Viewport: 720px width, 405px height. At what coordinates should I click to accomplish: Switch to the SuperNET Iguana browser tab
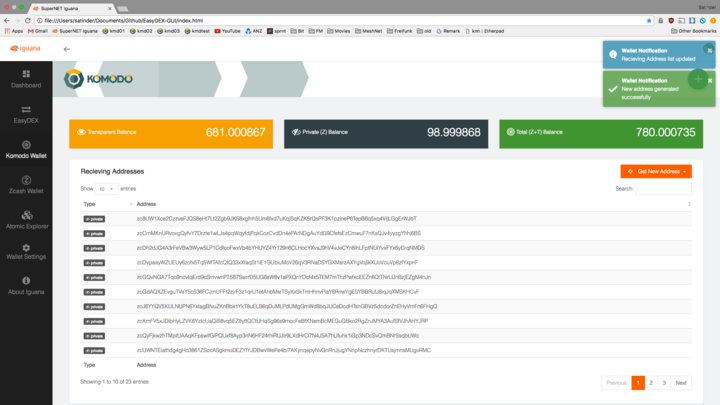[x=71, y=8]
